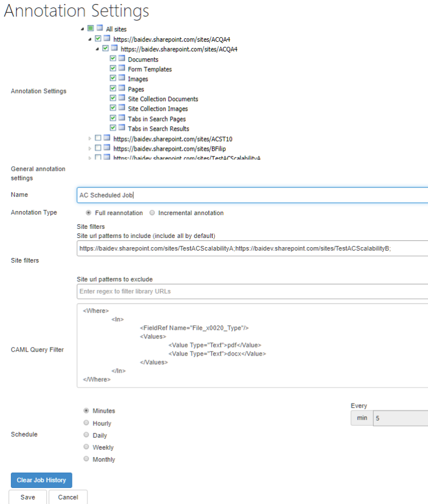Expand the sites/ACST10 tree node
428x504 pixels.
tap(90, 139)
